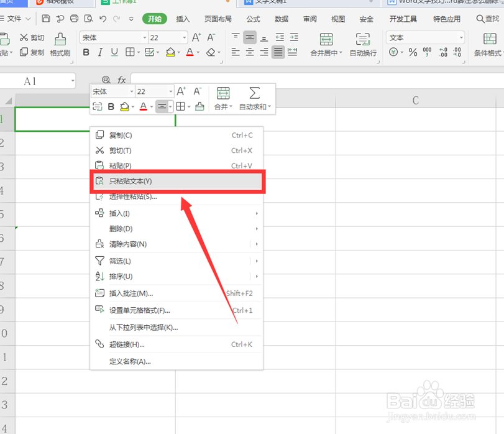This screenshot has height=434, width=504.
Task: Decrease decimal places
Action: click(457, 52)
